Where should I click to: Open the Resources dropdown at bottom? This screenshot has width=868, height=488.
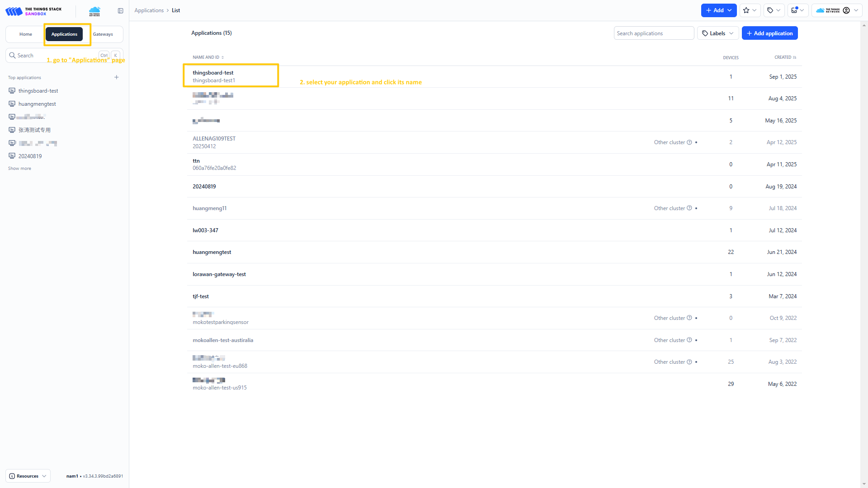pyautogui.click(x=28, y=476)
